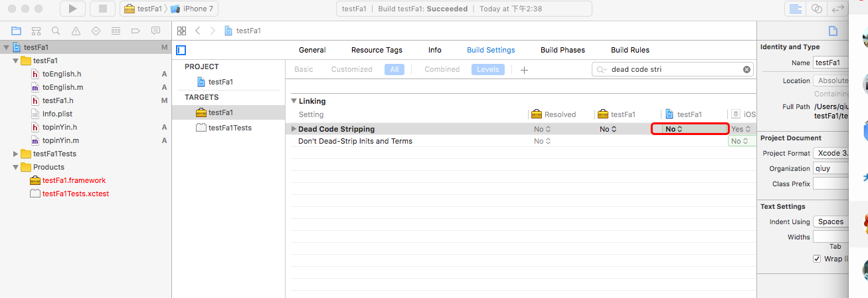The height and width of the screenshot is (298, 868).
Task: Run the project with the Play button
Action: click(x=73, y=9)
